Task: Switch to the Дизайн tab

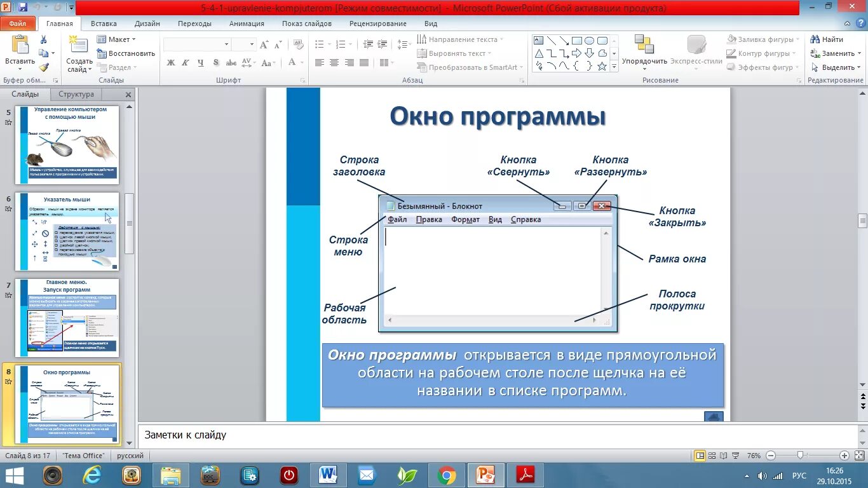Action: tap(147, 24)
